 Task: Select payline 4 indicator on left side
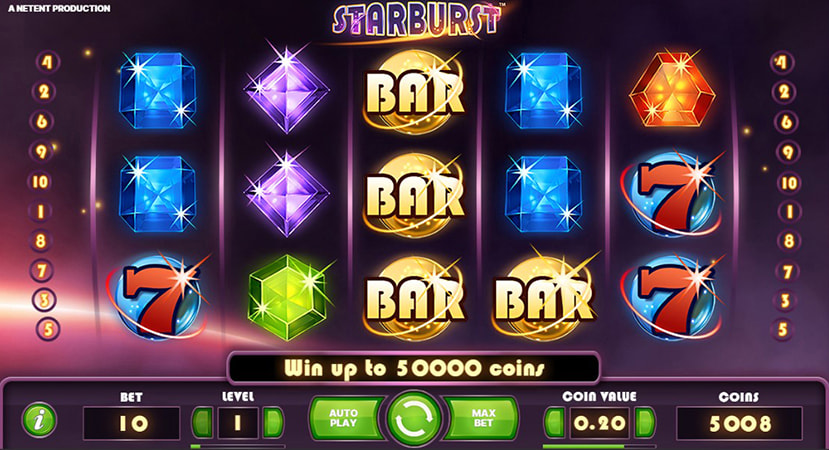pyautogui.click(x=47, y=62)
